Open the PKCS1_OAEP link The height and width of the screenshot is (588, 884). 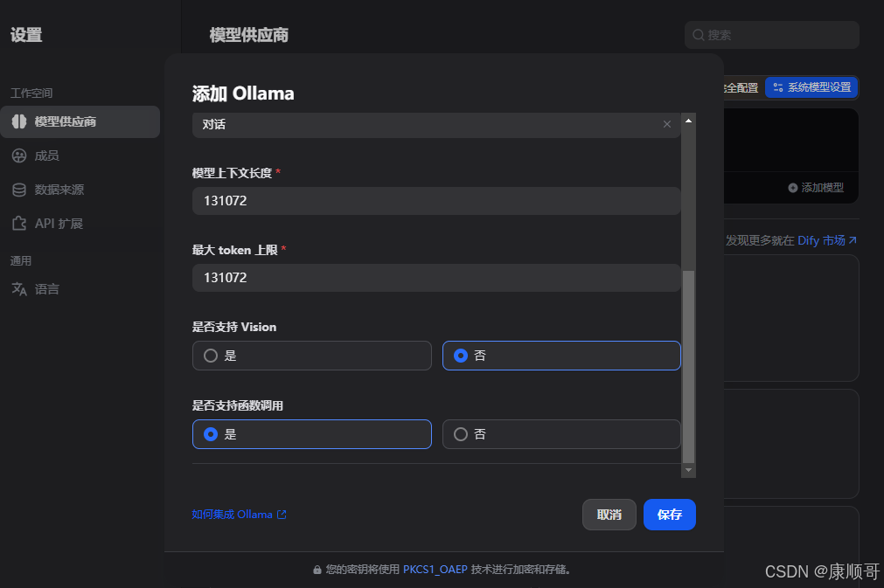[435, 570]
